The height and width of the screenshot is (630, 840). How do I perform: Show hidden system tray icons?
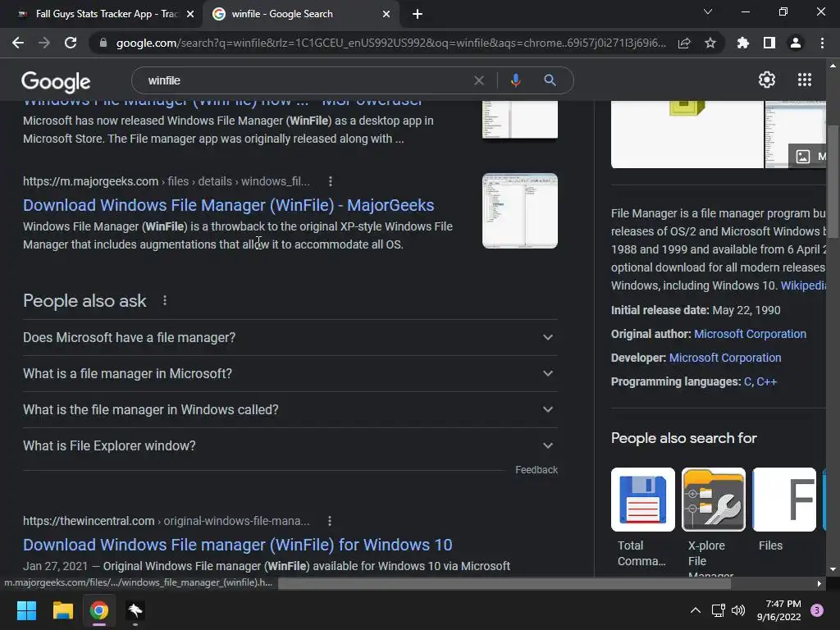click(696, 610)
